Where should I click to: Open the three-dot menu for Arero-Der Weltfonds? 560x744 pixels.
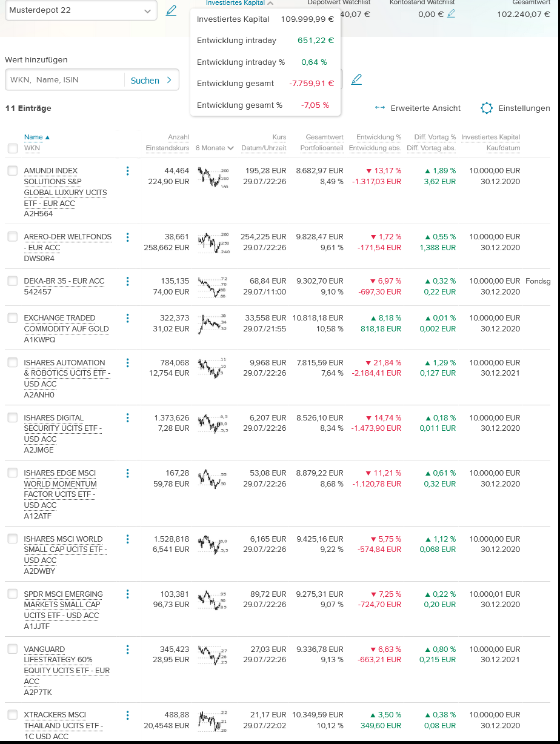click(127, 237)
